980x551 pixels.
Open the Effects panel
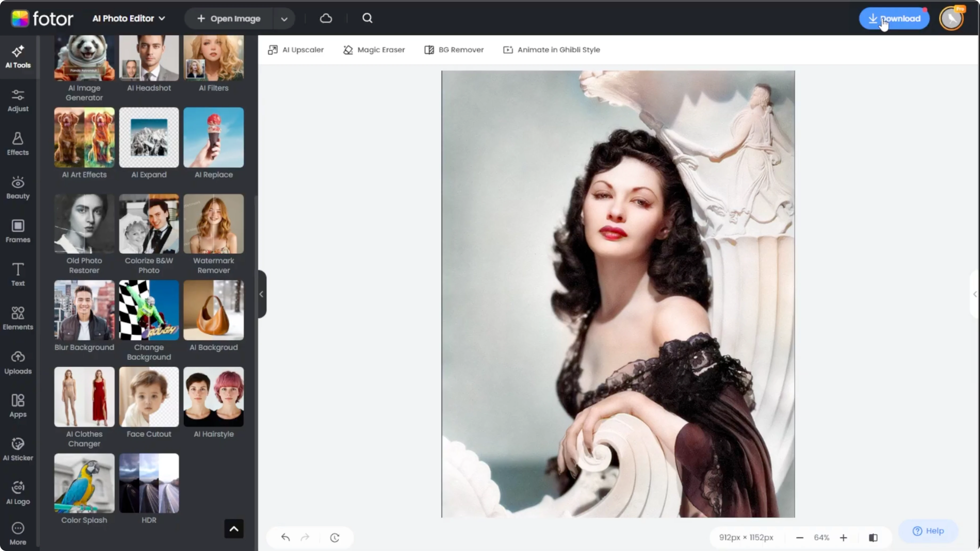[x=18, y=144]
